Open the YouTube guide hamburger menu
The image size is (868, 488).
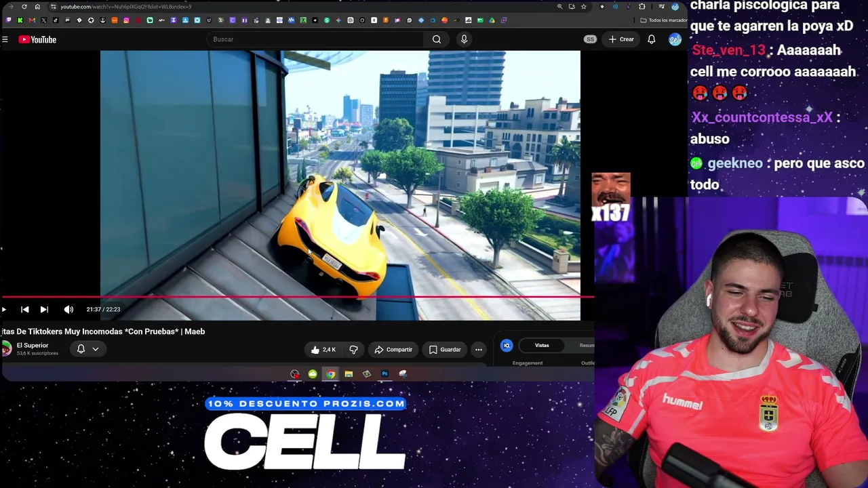point(5,39)
